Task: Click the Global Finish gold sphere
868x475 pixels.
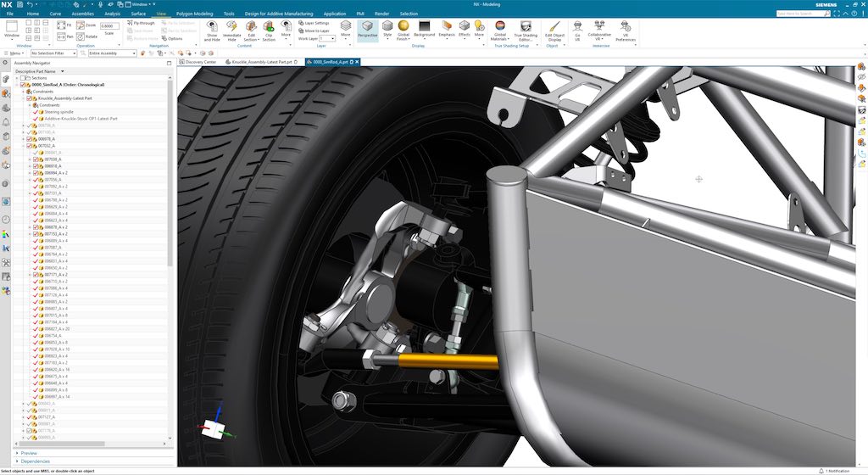Action: pos(403,26)
